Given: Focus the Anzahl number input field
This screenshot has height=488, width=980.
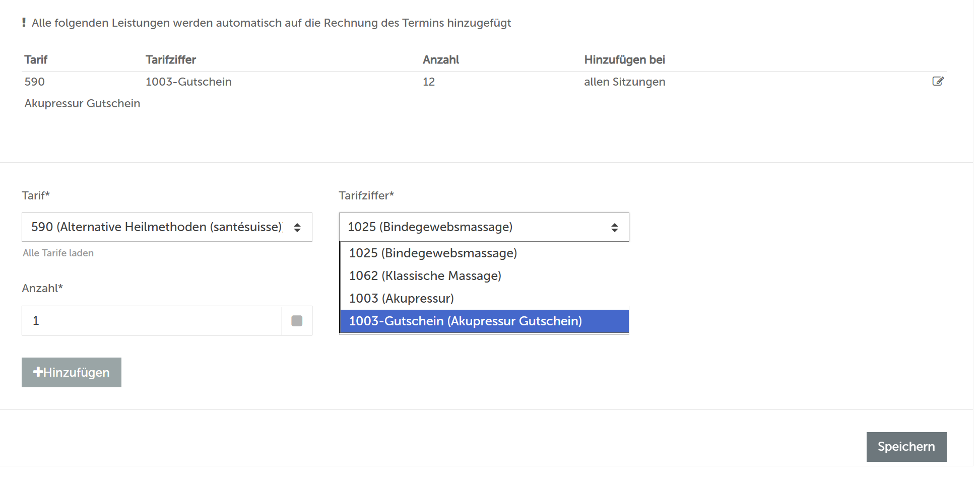Looking at the screenshot, I should (151, 321).
